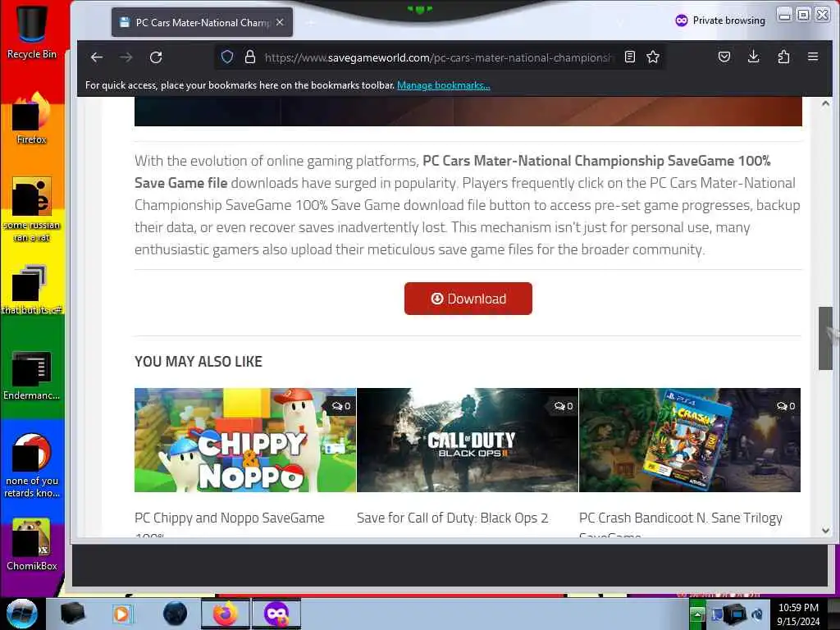Select the 'that but its c#' desktop icon

[x=32, y=290]
